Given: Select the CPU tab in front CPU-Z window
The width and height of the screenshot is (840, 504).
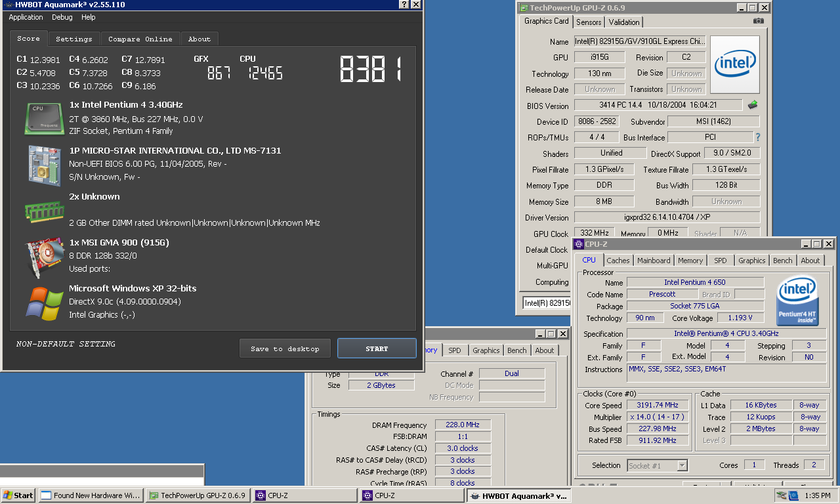Looking at the screenshot, I should coord(589,260).
